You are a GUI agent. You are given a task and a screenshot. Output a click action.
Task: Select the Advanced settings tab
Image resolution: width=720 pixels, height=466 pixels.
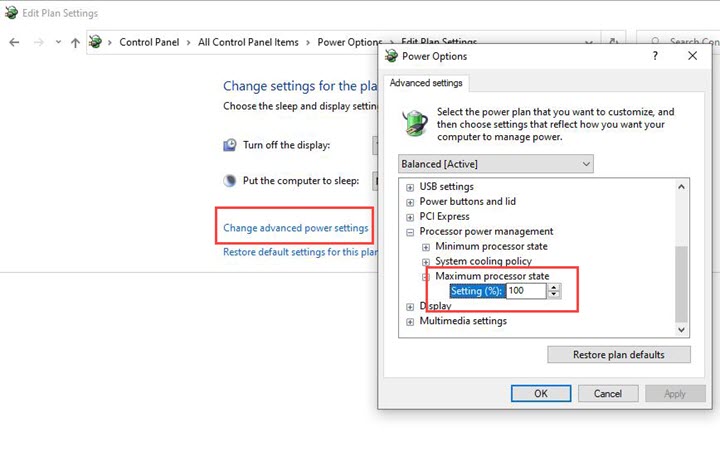[x=426, y=83]
